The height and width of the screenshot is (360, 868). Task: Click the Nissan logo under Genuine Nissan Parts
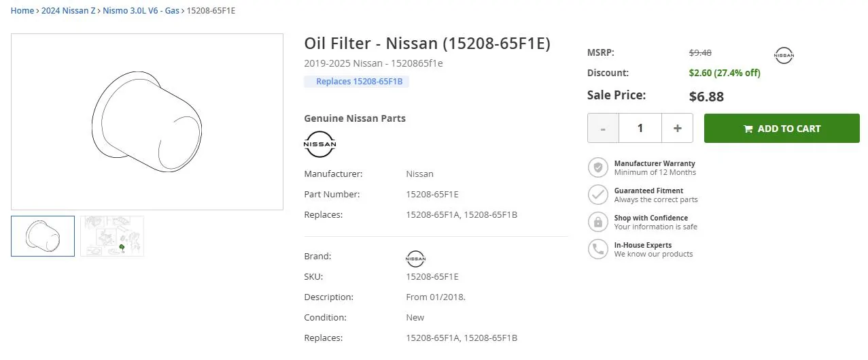(x=319, y=144)
